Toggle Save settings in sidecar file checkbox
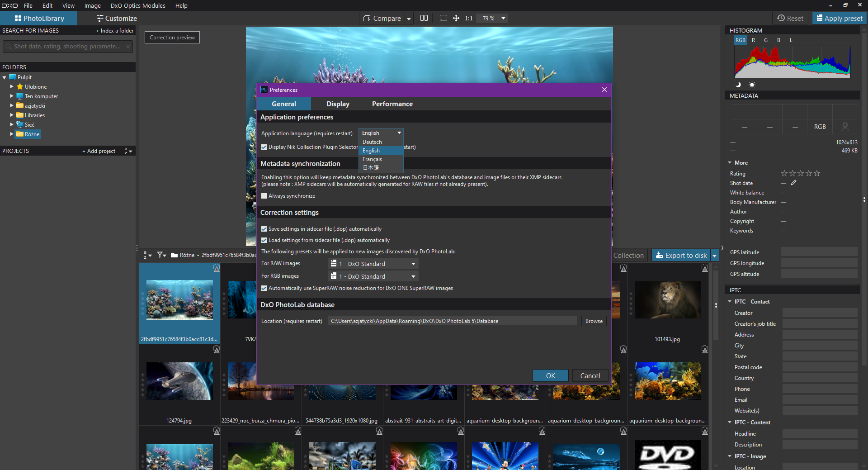Screen dimensions: 868x470 click(264, 229)
